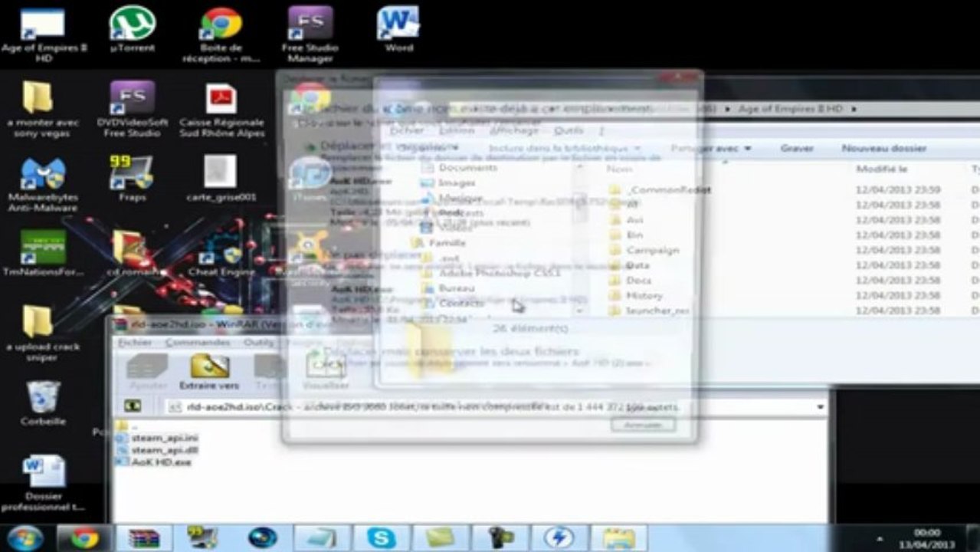The height and width of the screenshot is (552, 980).
Task: Click 'Age of Empires II HD' breadcrumb segment
Action: tap(790, 110)
